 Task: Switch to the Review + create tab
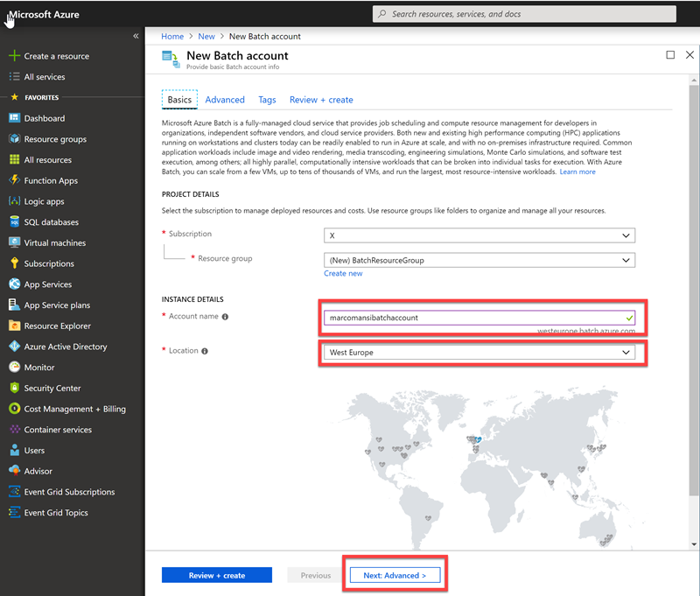coord(321,100)
